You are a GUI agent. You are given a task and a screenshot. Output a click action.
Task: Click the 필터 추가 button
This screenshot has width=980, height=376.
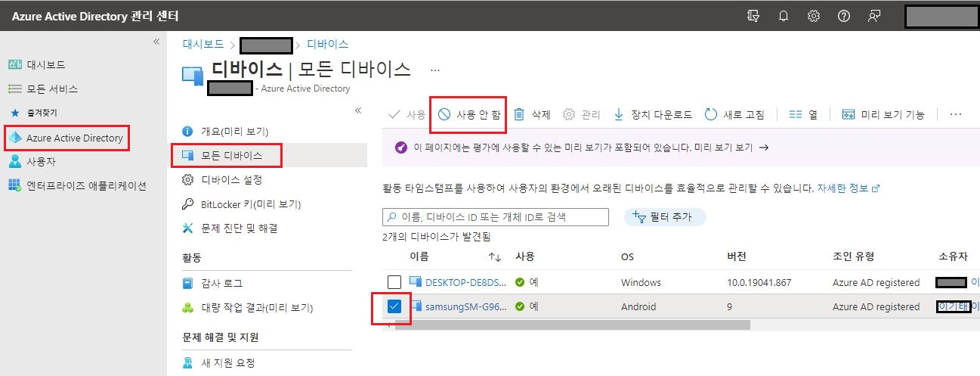665,217
